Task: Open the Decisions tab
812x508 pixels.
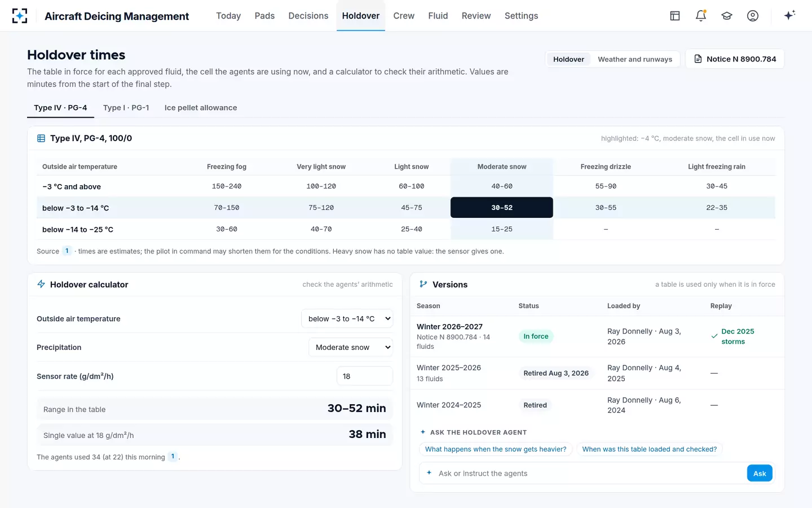Action: pos(308,16)
